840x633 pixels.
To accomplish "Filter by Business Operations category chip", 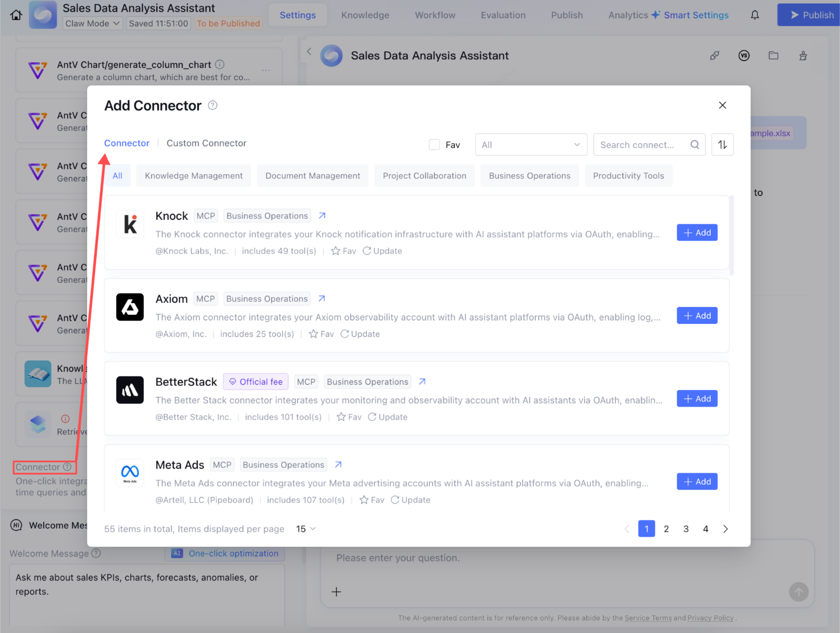I will (x=529, y=175).
